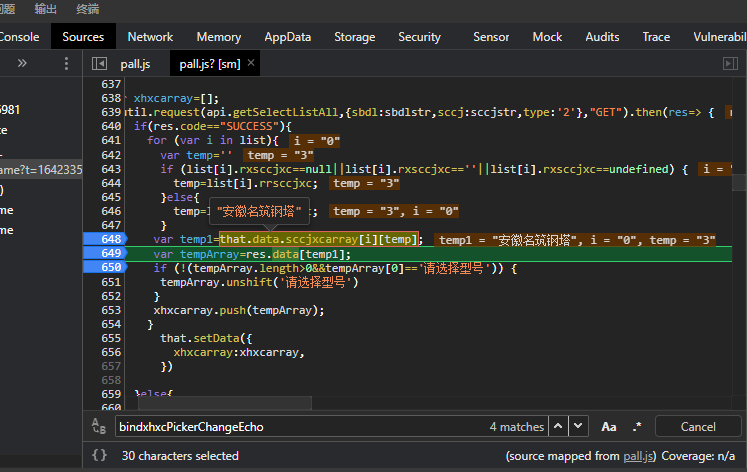Click the 30 characters selected status
Viewport: 747px width, 472px height.
coord(180,456)
